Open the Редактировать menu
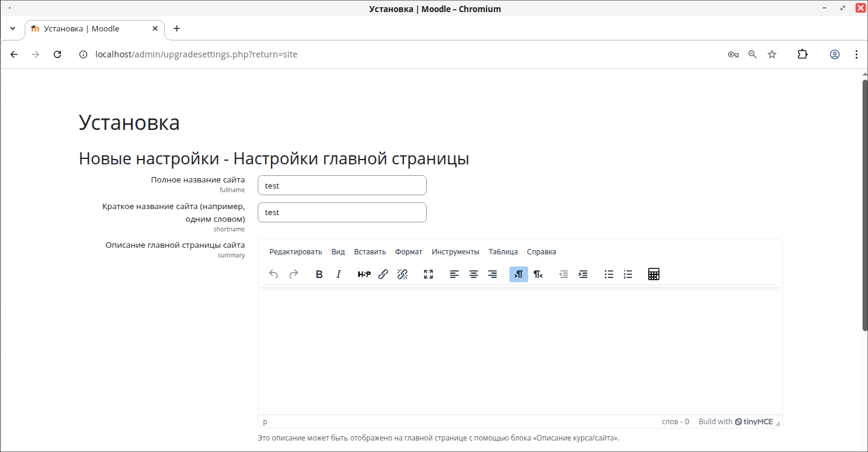 tap(296, 252)
